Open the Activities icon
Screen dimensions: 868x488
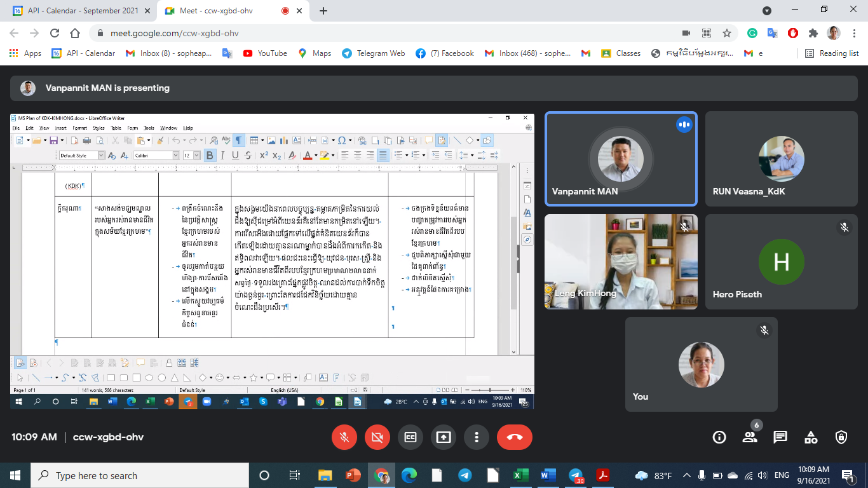(x=811, y=437)
